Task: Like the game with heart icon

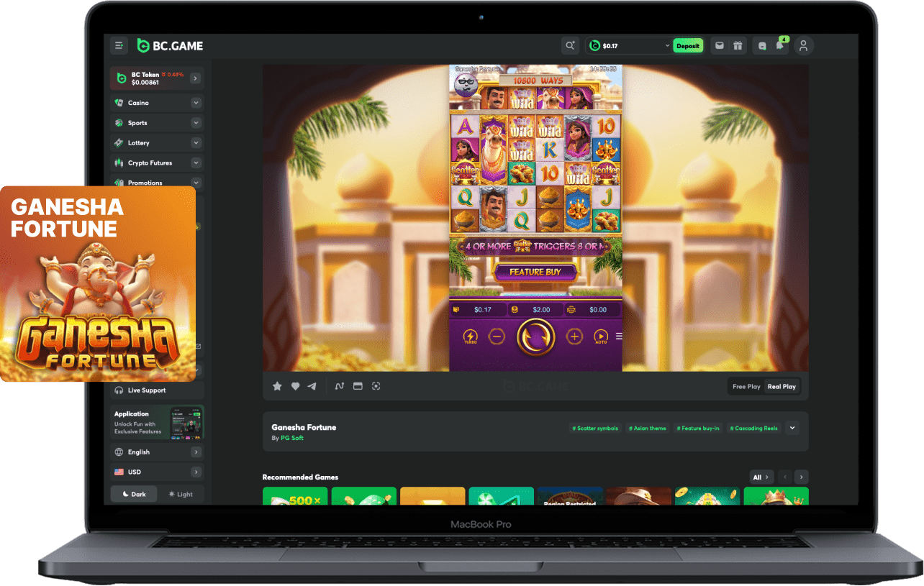Action: [295, 386]
